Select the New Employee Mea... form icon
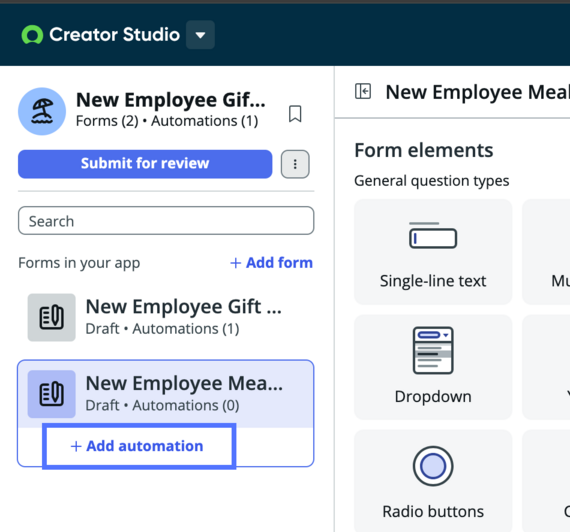 pos(52,394)
